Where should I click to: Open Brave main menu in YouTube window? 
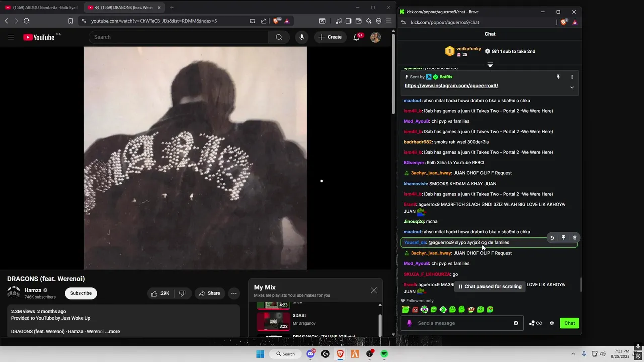pyautogui.click(x=388, y=21)
